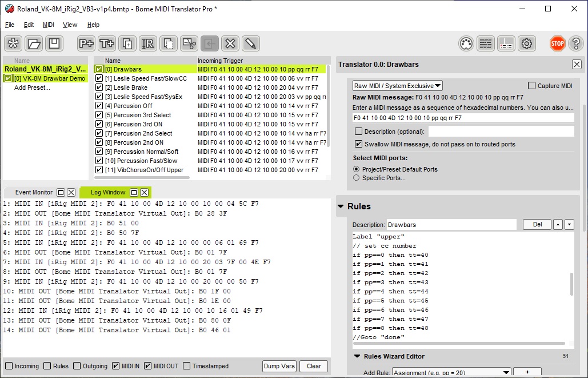588x378 pixels.
Task: Click the Copy toolbar icon
Action: click(x=169, y=43)
